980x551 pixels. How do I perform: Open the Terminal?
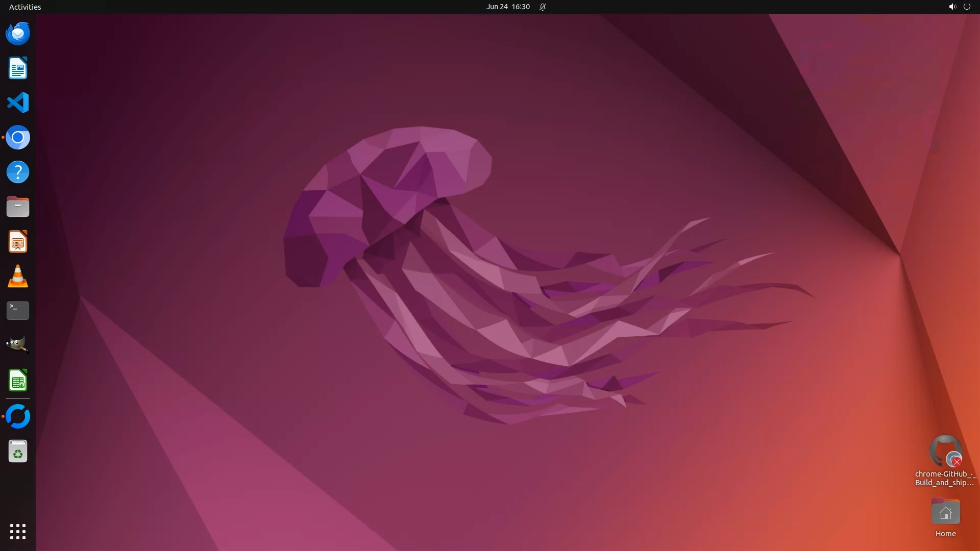[18, 310]
